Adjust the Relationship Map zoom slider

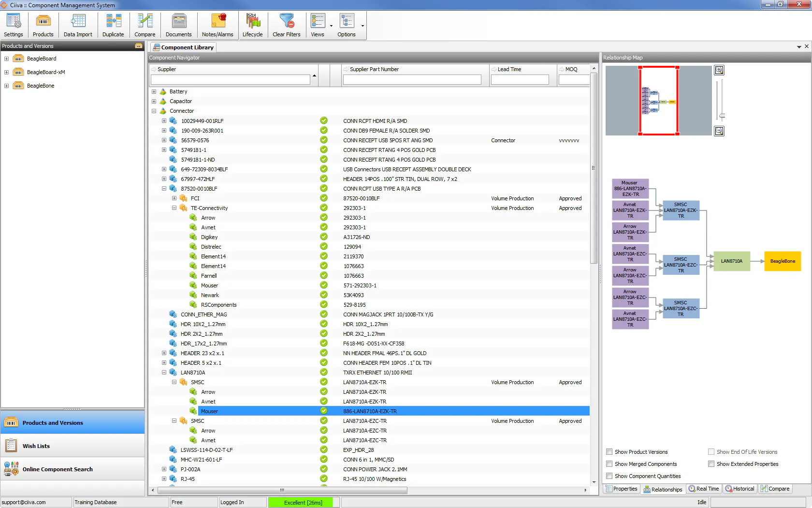click(x=722, y=116)
